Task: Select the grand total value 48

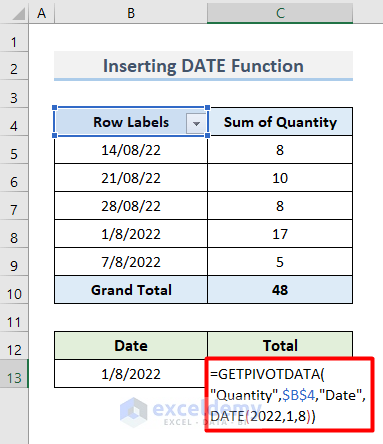Action: click(x=280, y=290)
